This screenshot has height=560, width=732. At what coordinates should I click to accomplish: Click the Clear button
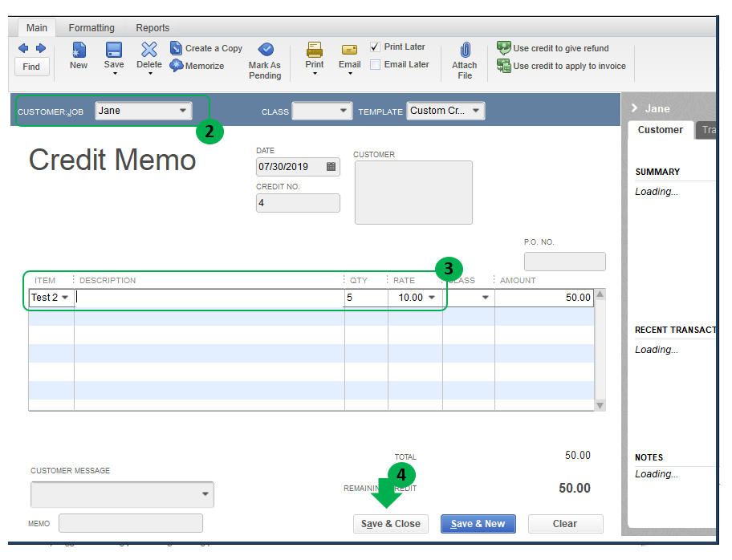[x=565, y=524]
